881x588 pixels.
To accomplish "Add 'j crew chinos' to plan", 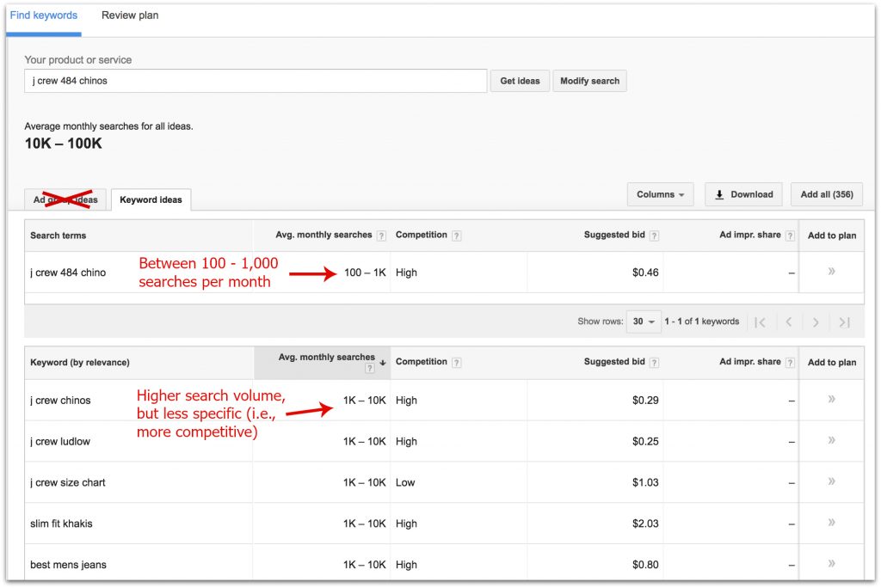I will pos(832,399).
